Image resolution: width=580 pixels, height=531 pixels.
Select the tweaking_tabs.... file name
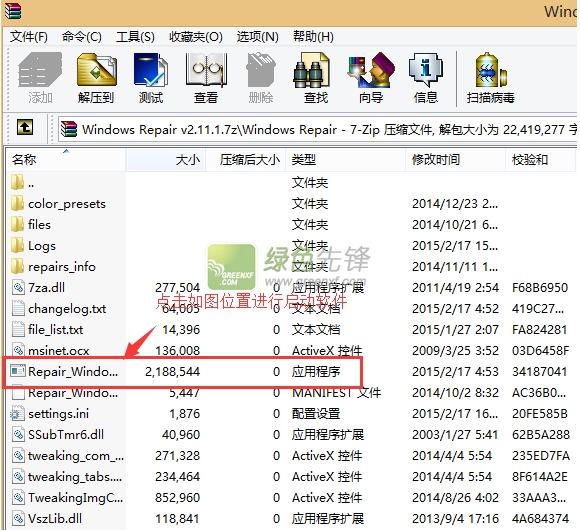pos(75,477)
